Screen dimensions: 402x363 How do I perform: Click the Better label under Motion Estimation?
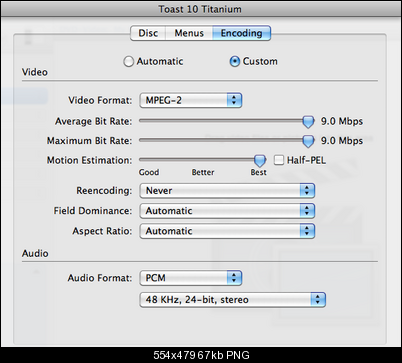[203, 172]
